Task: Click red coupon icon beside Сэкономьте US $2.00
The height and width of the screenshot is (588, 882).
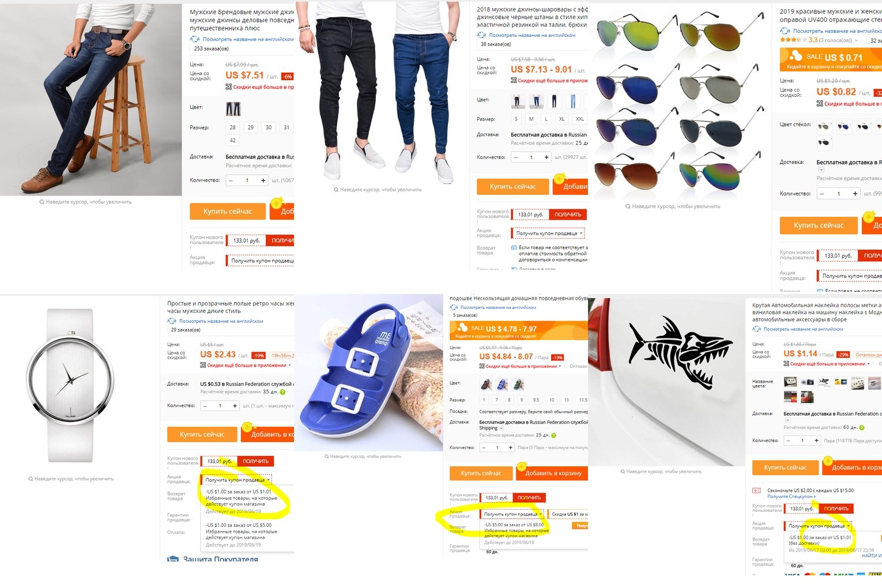Action: click(757, 491)
